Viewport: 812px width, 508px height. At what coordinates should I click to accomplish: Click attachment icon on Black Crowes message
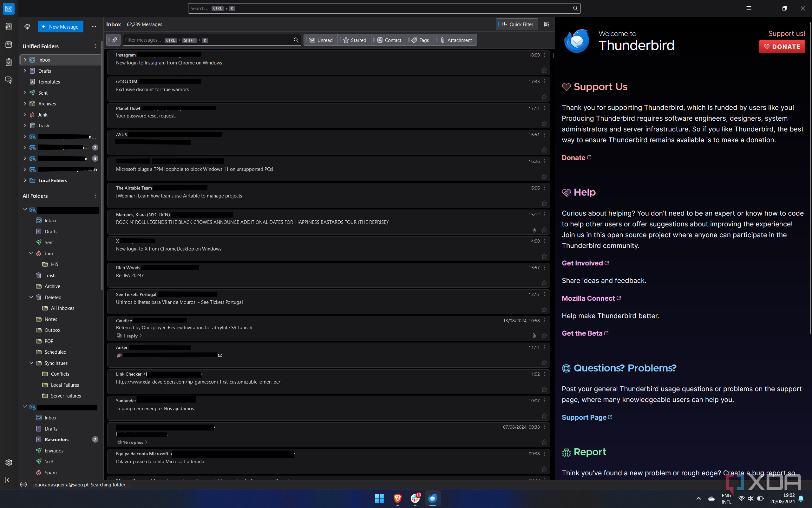pyautogui.click(x=534, y=230)
